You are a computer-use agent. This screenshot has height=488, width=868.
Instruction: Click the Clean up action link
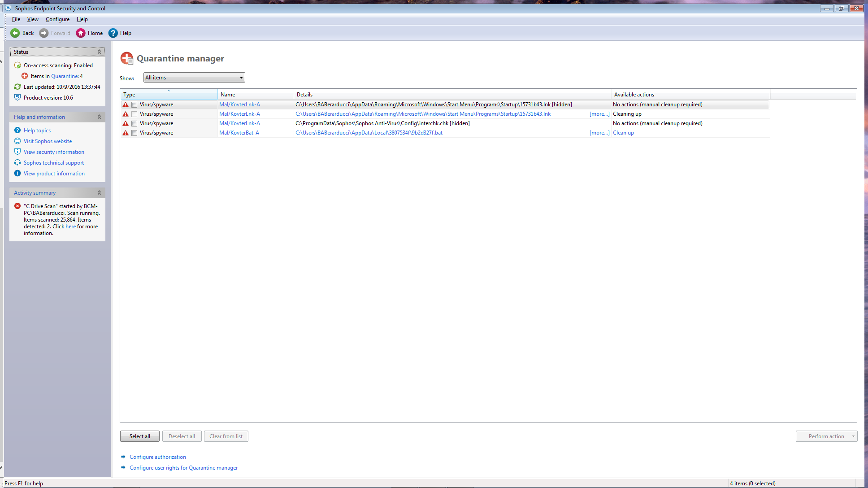[623, 133]
